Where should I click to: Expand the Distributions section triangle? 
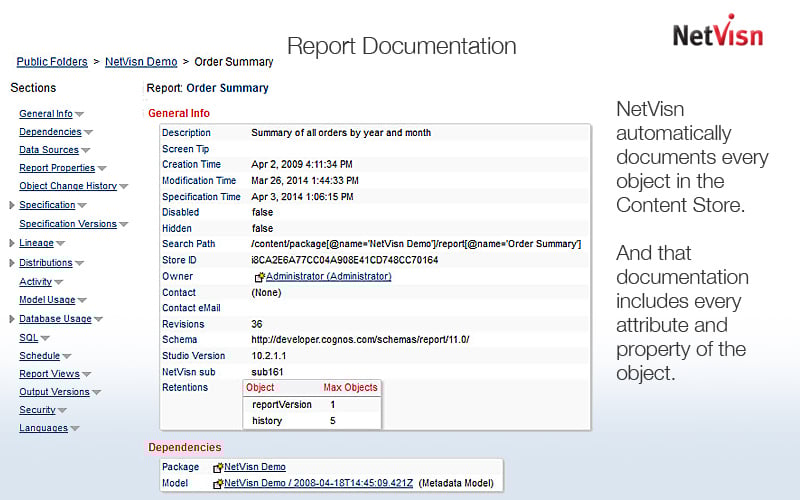11,263
